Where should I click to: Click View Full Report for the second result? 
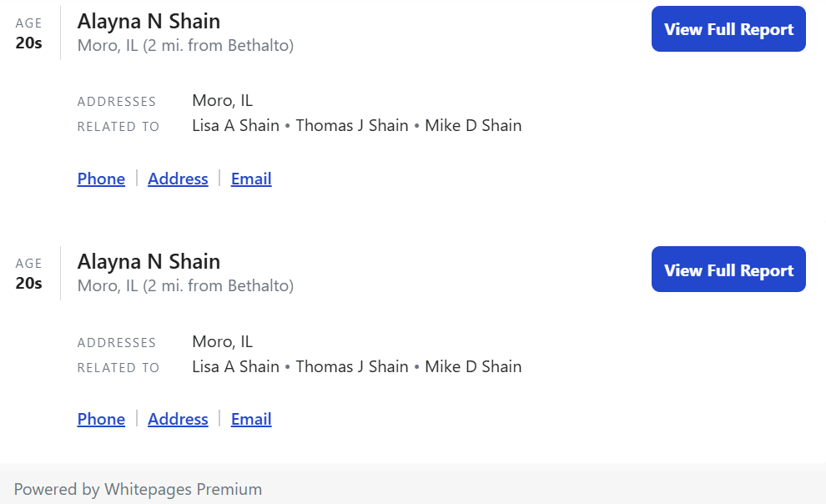click(x=728, y=270)
